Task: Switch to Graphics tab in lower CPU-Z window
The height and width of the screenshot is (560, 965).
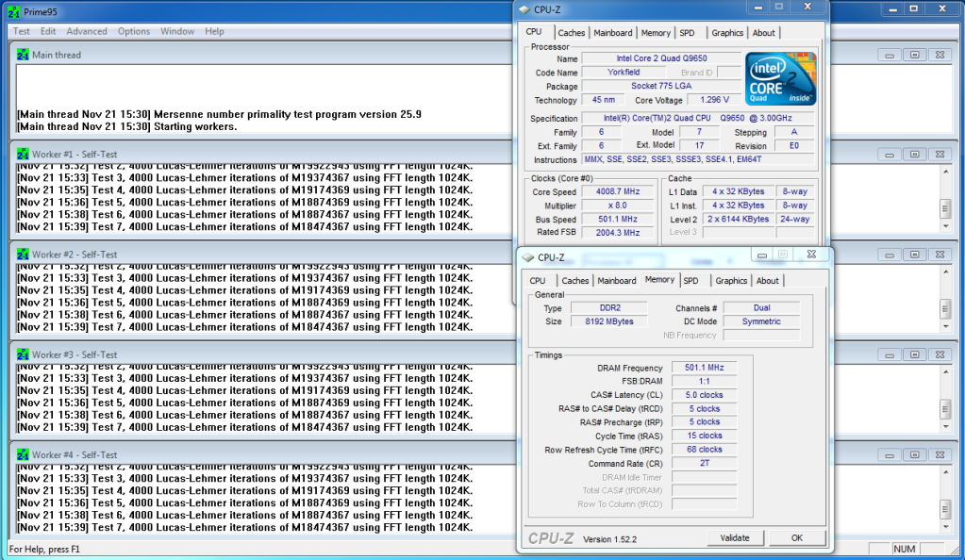Action: (x=731, y=281)
